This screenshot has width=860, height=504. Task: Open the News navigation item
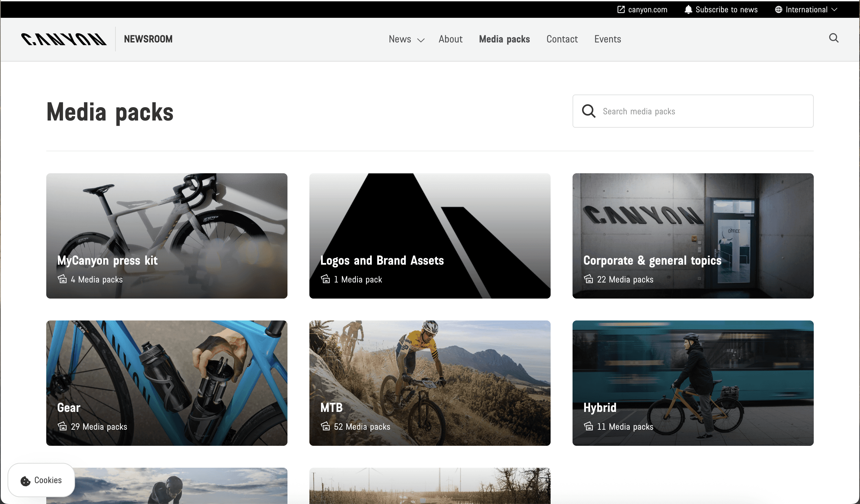pos(400,39)
